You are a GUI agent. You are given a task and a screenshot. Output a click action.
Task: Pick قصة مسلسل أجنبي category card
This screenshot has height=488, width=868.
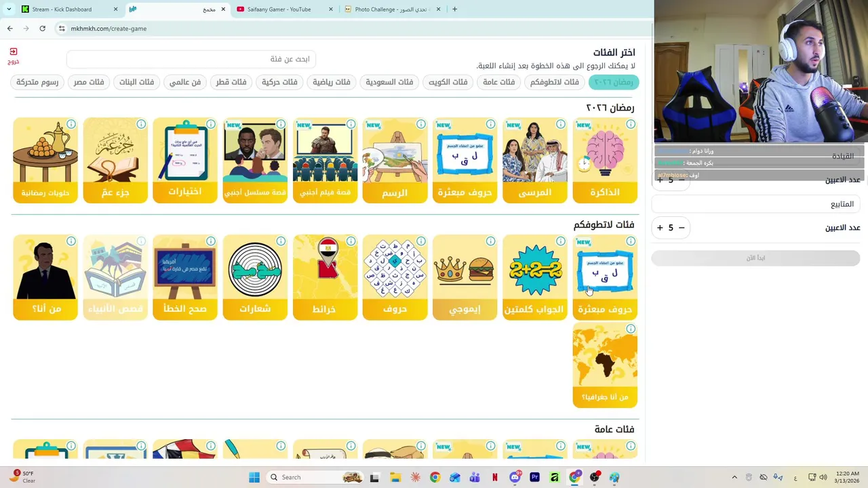tap(255, 161)
